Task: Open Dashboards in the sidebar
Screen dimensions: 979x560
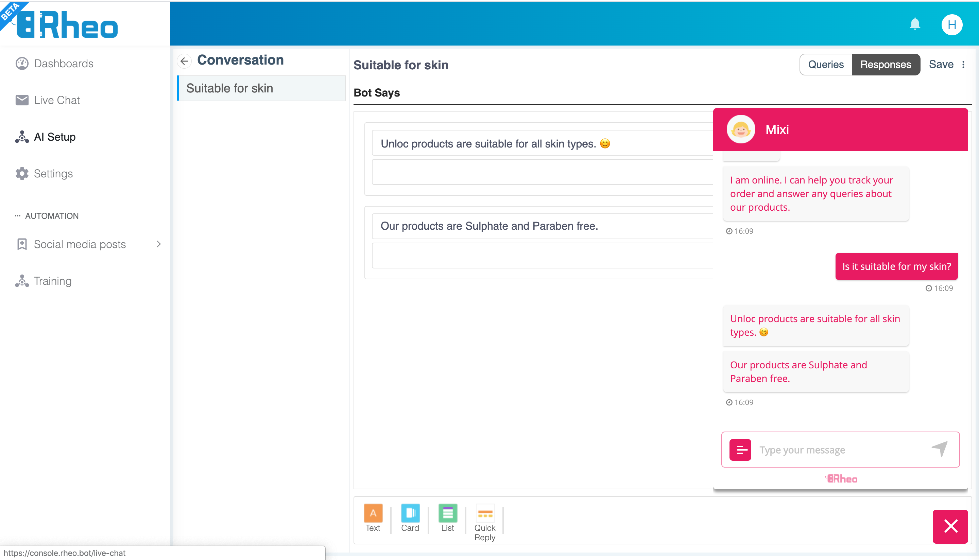Action: click(x=63, y=64)
